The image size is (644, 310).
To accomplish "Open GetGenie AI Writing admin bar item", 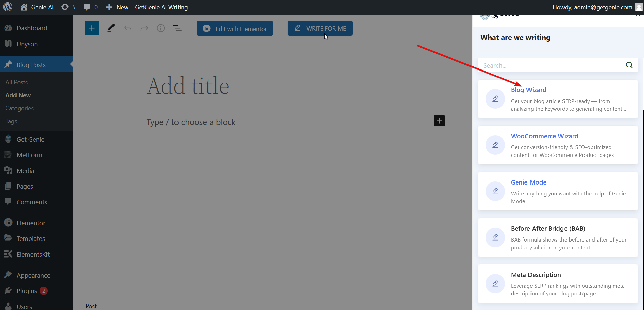I will click(x=161, y=7).
